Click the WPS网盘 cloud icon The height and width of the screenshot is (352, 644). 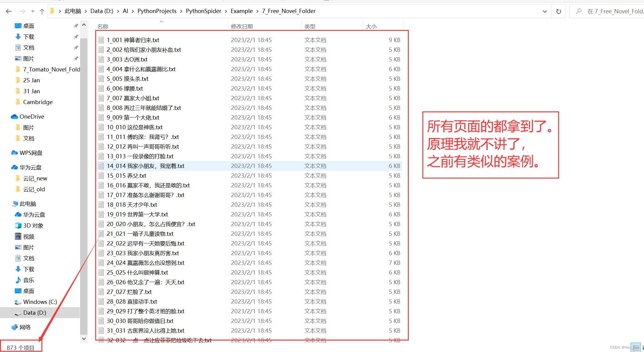click(14, 153)
